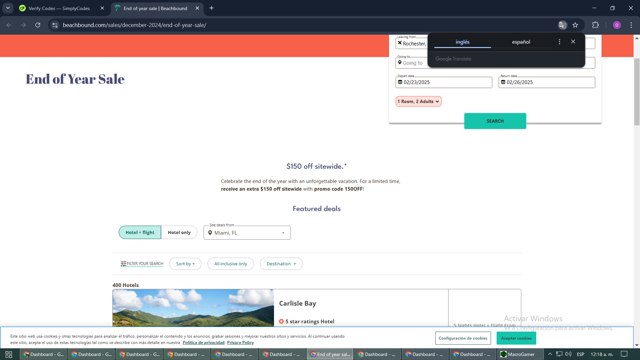Image resolution: width=640 pixels, height=360 pixels.
Task: Open Chrome's three-dot menu
Action: 631,25
